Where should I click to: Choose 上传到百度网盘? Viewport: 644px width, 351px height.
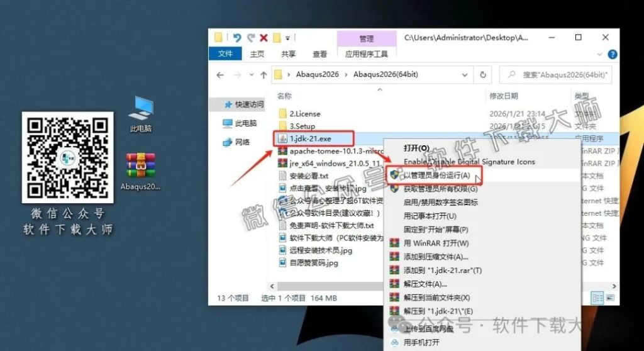428,328
